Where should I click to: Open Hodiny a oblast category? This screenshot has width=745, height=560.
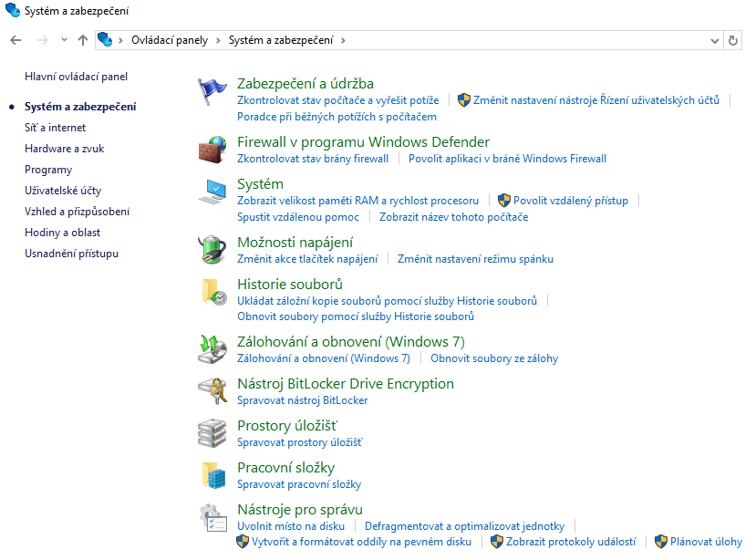pyautogui.click(x=62, y=233)
